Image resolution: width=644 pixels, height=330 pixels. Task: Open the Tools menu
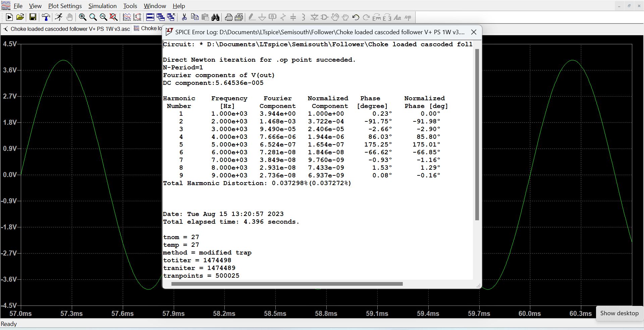coord(130,6)
